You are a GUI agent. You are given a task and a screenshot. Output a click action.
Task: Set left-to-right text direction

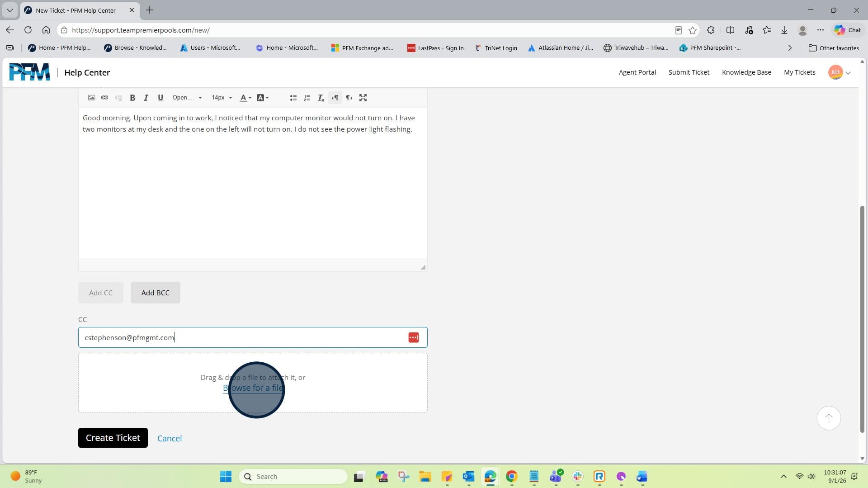pyautogui.click(x=335, y=98)
